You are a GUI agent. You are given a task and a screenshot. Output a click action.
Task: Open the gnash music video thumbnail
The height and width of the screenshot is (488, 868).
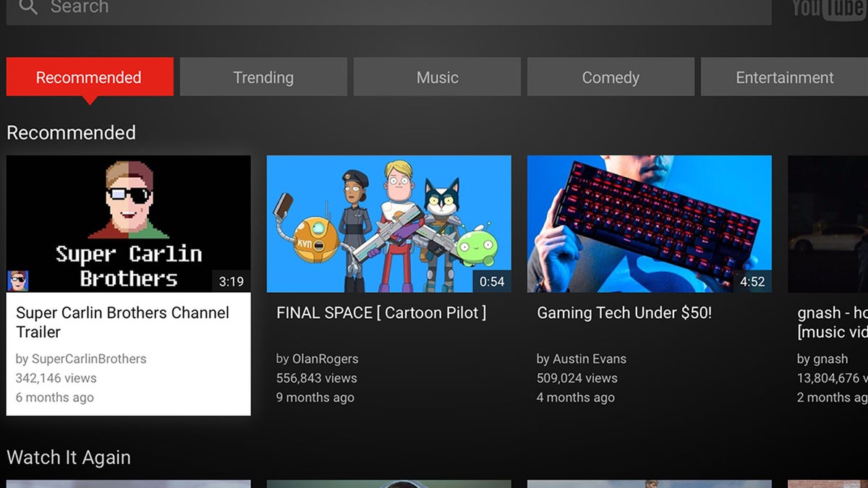coord(827,224)
